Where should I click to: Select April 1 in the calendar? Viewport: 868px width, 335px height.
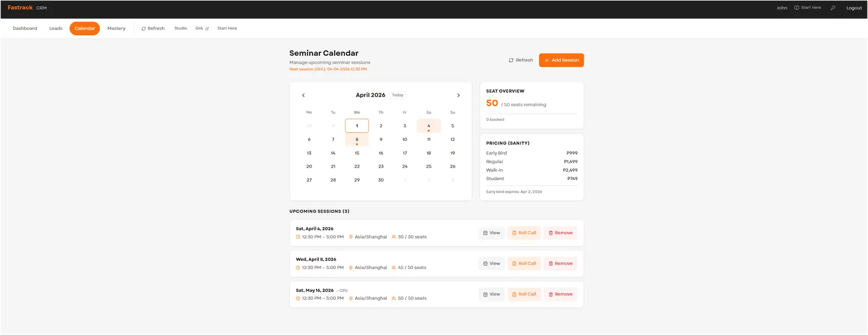[357, 126]
